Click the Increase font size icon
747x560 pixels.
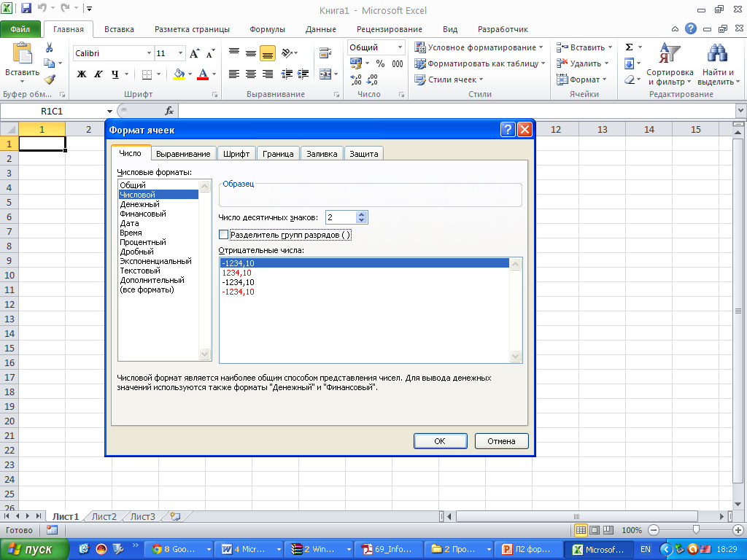coord(194,53)
